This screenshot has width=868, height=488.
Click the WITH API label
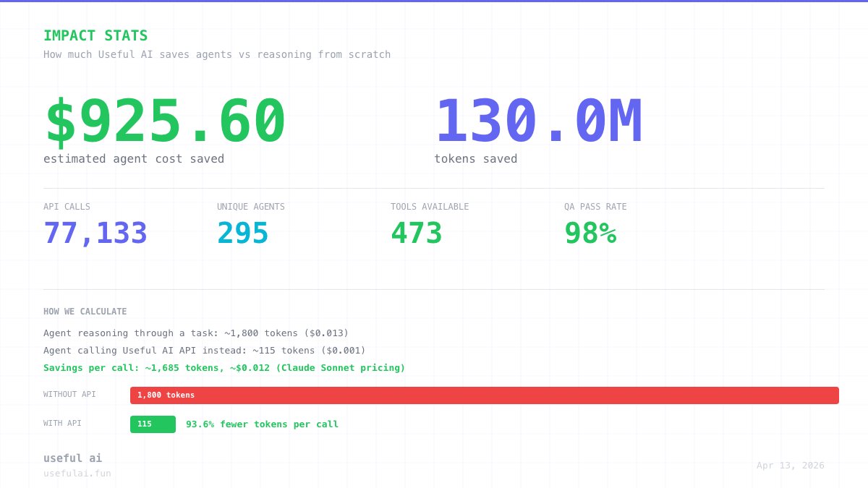pyautogui.click(x=62, y=423)
